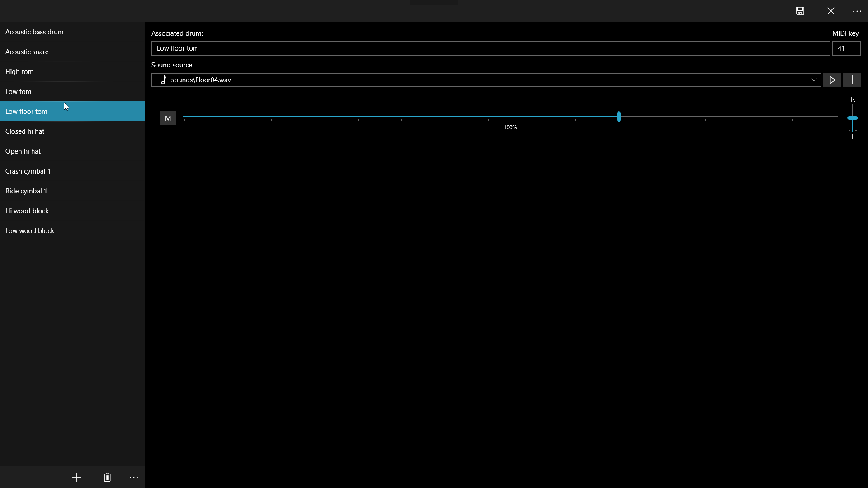Click the Associated drum text field
Viewport: 868px width, 488px height.
(x=491, y=48)
